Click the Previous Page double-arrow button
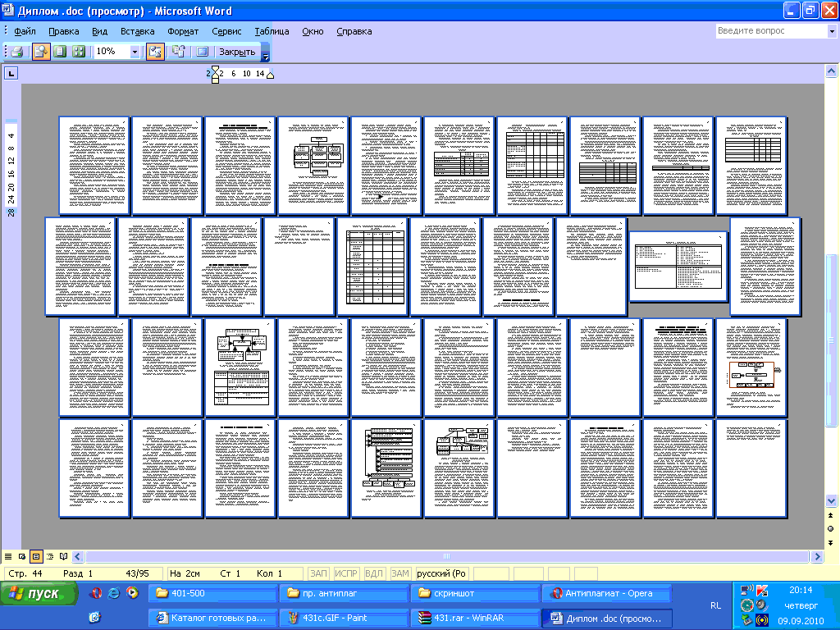840x630 pixels. tap(831, 515)
